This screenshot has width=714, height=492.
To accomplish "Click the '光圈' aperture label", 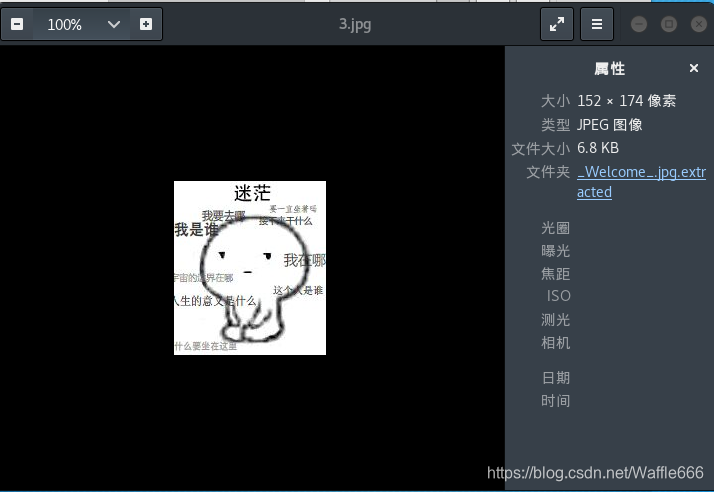I will [x=556, y=228].
